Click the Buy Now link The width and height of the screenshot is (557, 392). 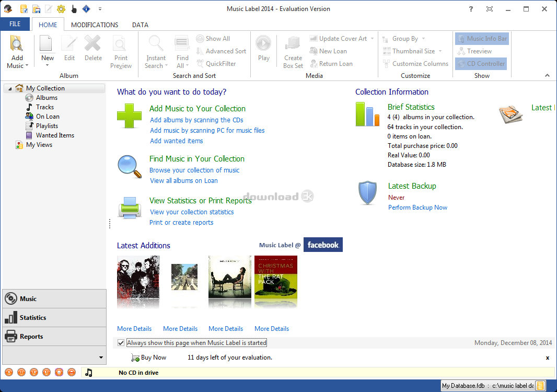pos(148,358)
